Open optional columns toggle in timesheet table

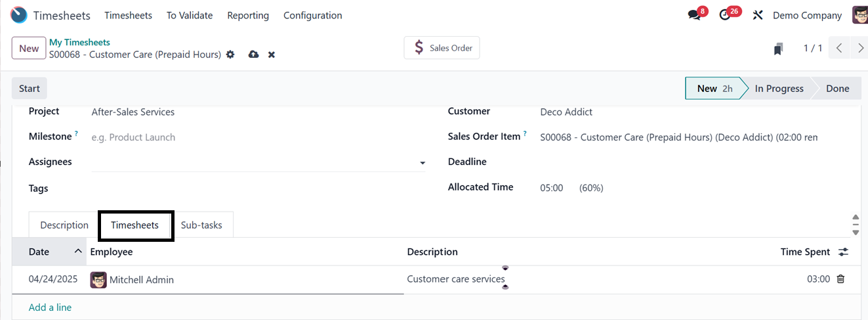(844, 252)
